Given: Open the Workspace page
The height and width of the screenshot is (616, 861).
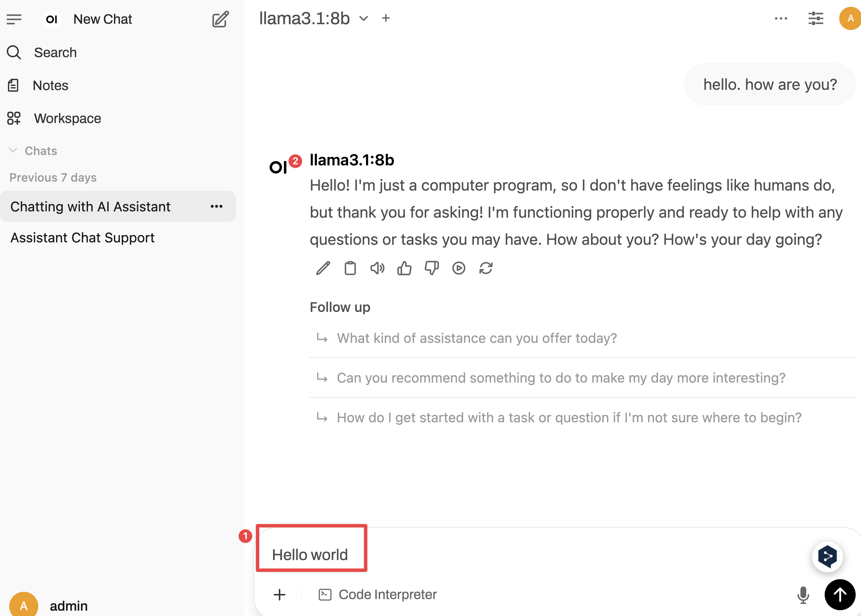Looking at the screenshot, I should pyautogui.click(x=67, y=118).
